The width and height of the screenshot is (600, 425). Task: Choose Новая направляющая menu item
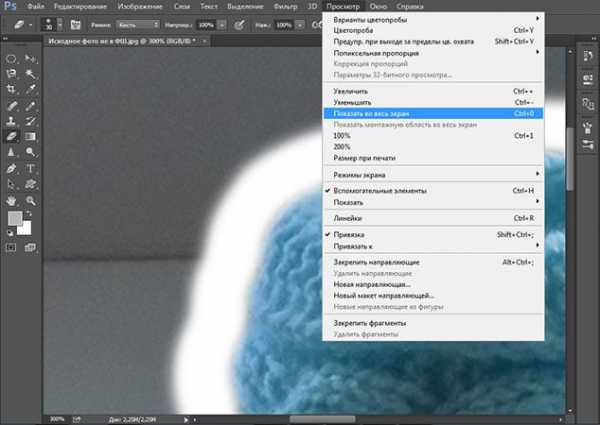pyautogui.click(x=433, y=284)
